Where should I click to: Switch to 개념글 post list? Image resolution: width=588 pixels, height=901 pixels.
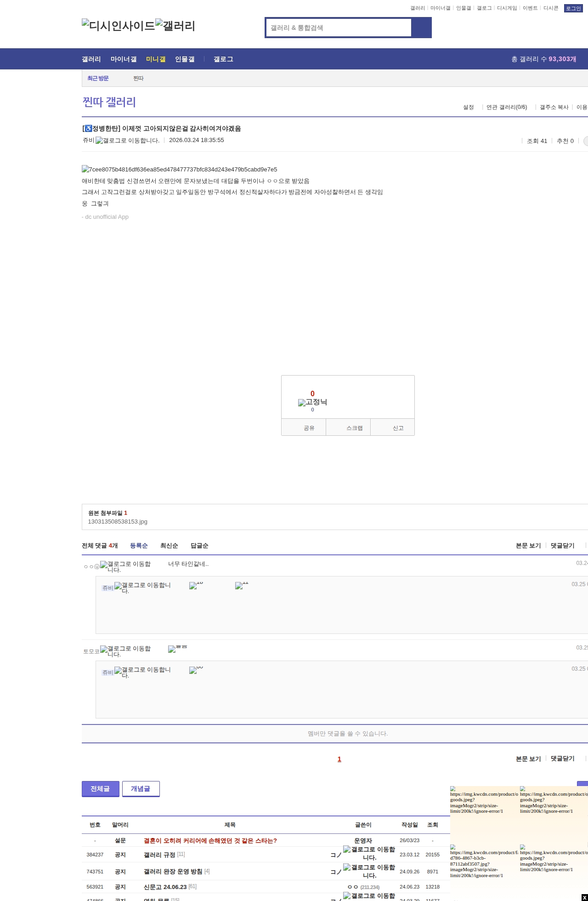(x=141, y=789)
